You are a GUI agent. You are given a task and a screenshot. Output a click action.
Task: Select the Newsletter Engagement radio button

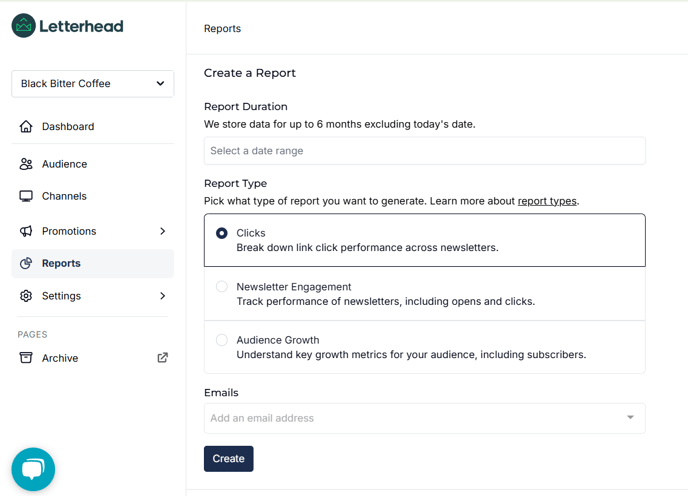[x=222, y=287]
